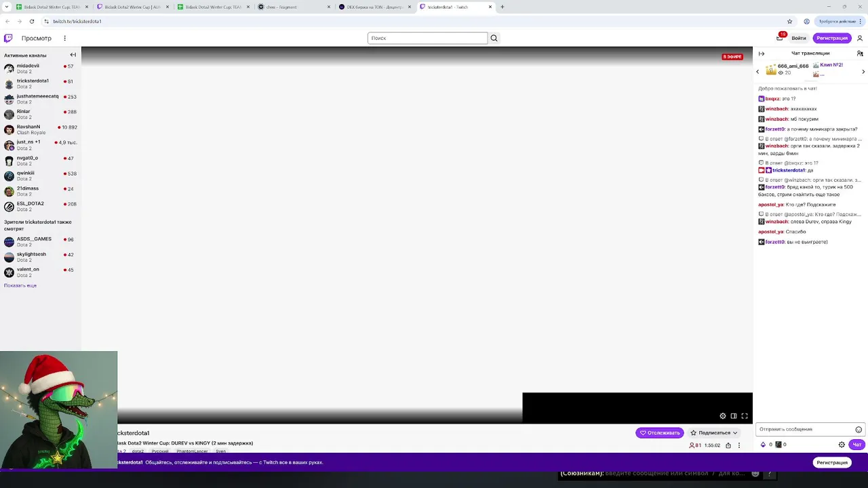Switch the player to theatre mode

pos(734,416)
